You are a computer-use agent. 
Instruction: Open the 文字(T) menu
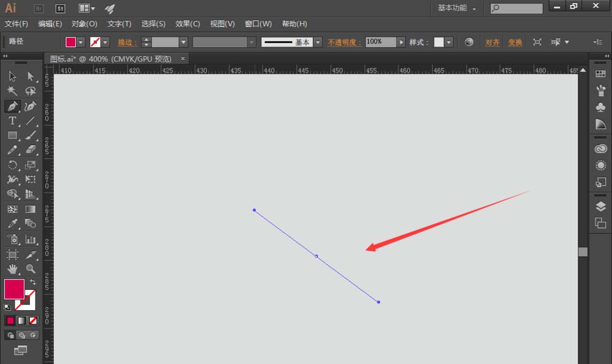(x=119, y=24)
